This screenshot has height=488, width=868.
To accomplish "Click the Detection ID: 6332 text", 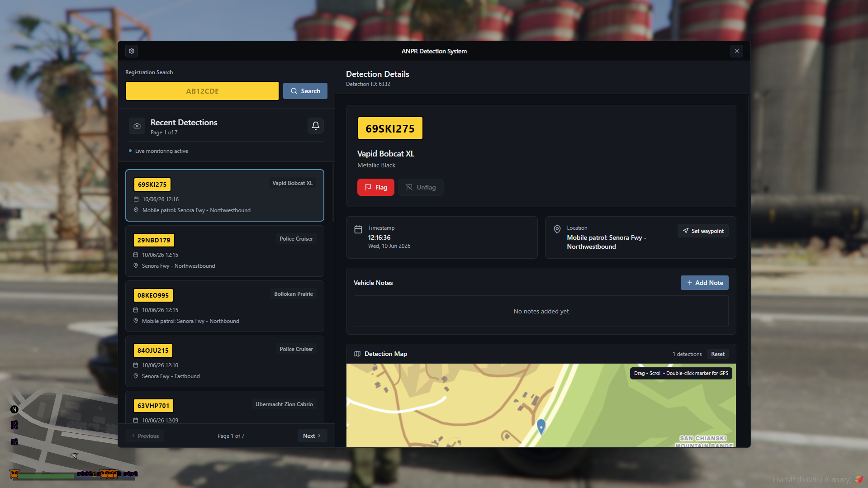I will pyautogui.click(x=368, y=84).
